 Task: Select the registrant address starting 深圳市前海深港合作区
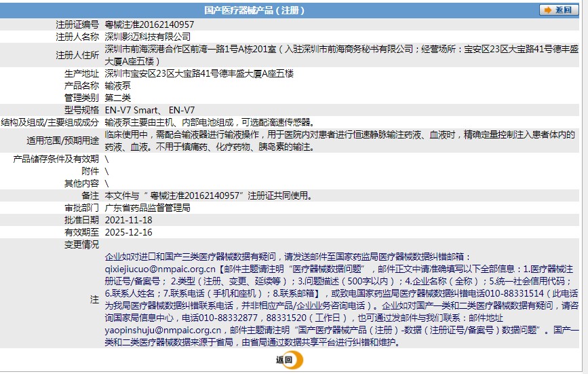342,55
